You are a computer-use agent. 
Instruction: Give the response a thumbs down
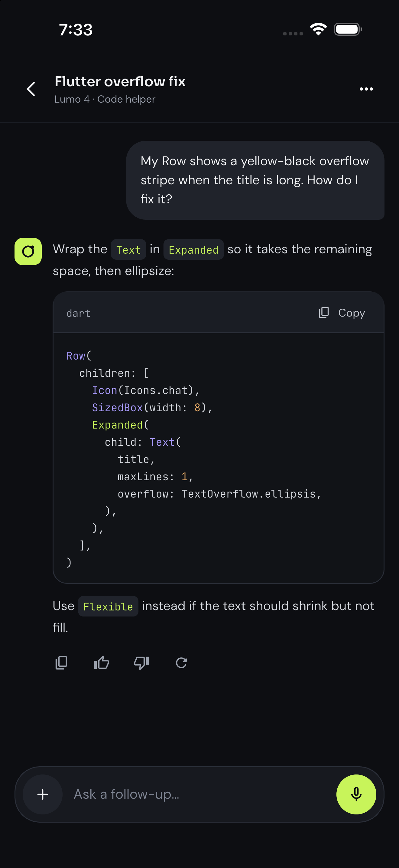(141, 663)
